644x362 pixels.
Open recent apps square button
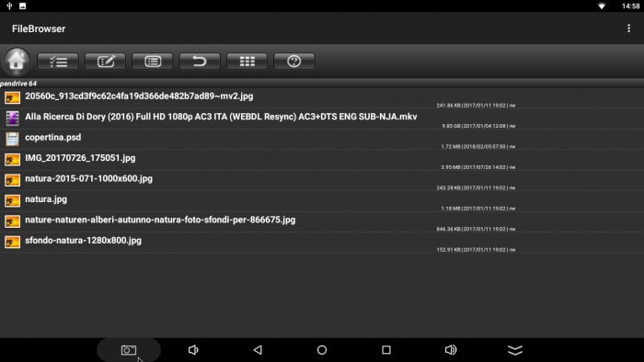[386, 350]
